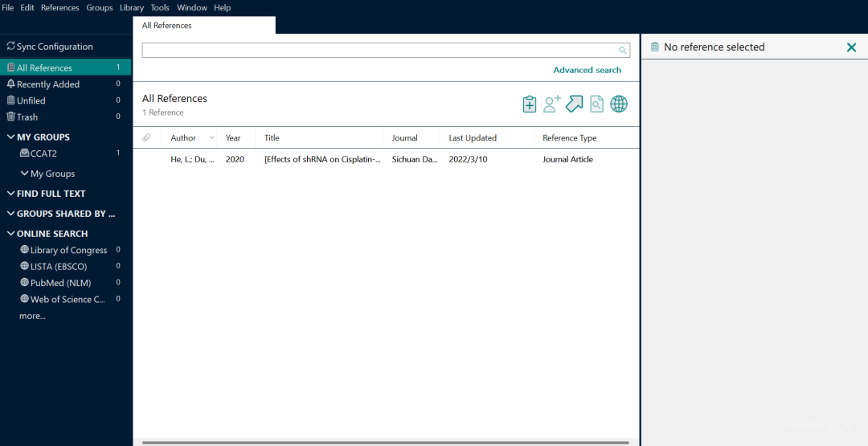Open the Author column dropdown arrow
868x446 pixels.
click(x=212, y=138)
